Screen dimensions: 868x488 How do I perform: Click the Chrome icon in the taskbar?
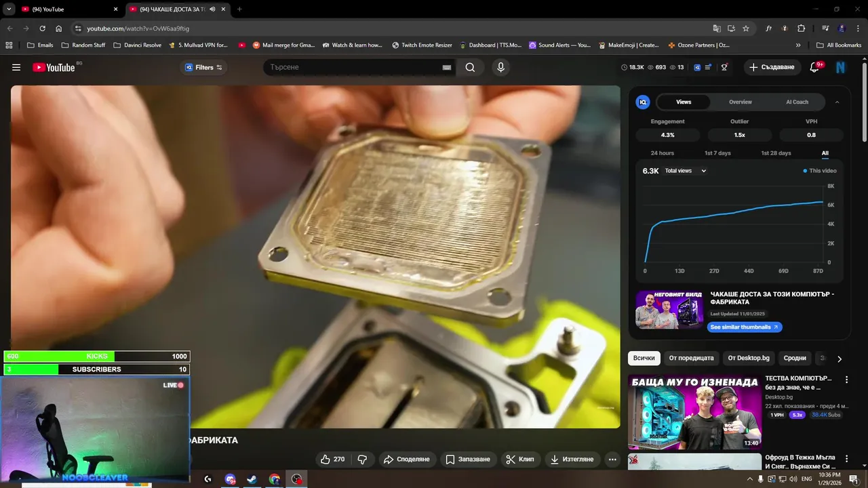click(274, 479)
